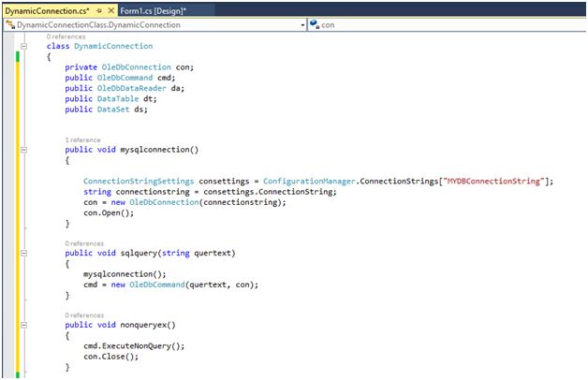The image size is (588, 380).
Task: Click ConfigurationManager in the consettings line
Action: (309, 182)
